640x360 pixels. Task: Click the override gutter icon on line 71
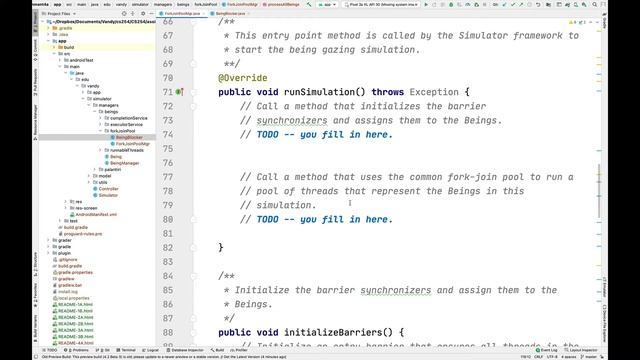click(179, 92)
